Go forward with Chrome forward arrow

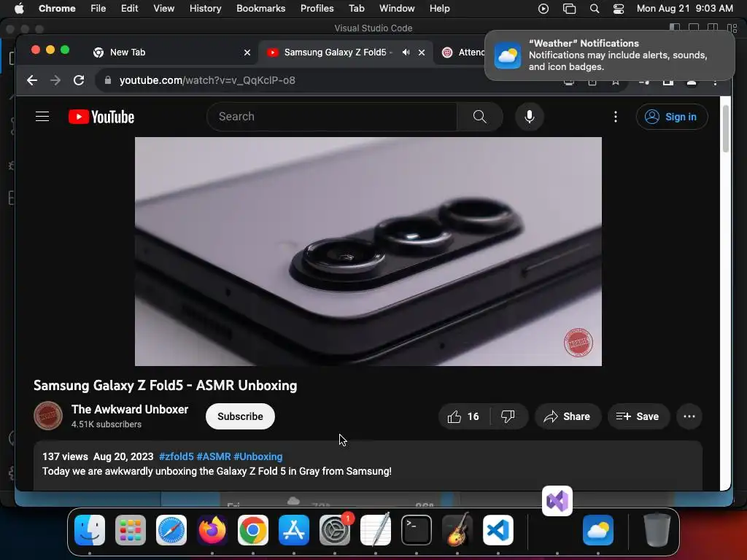click(x=55, y=80)
